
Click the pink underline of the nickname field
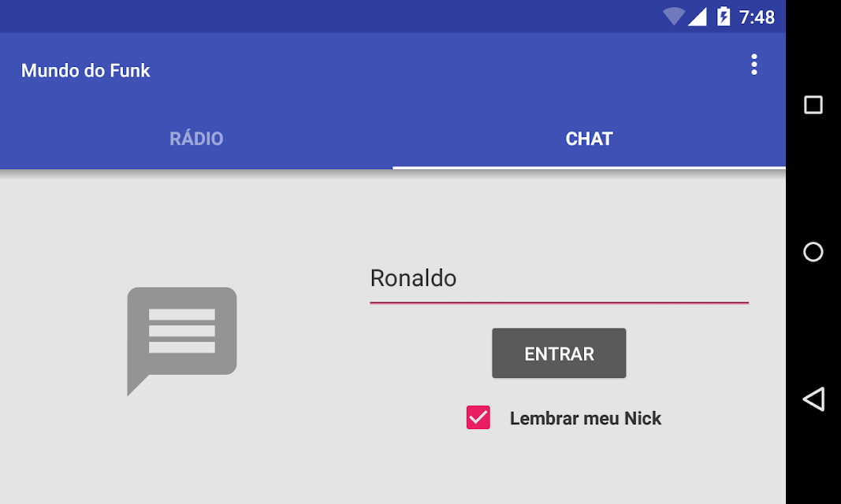[558, 302]
